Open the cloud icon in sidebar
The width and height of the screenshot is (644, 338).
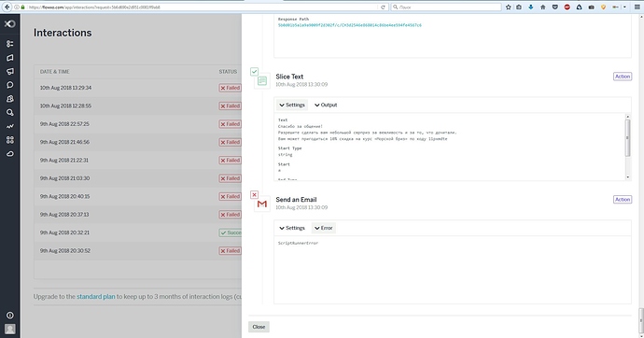click(10, 154)
